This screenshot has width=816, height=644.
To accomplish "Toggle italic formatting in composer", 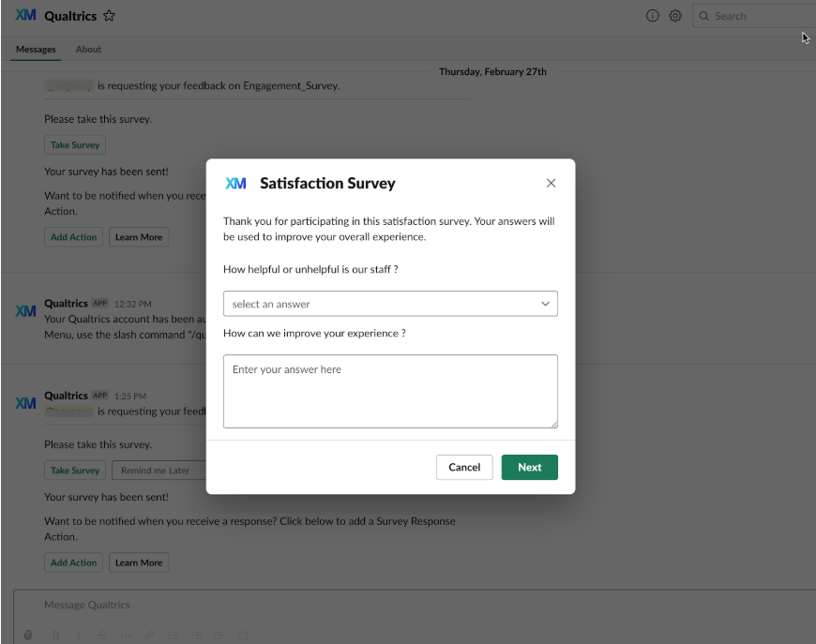I will (x=79, y=636).
